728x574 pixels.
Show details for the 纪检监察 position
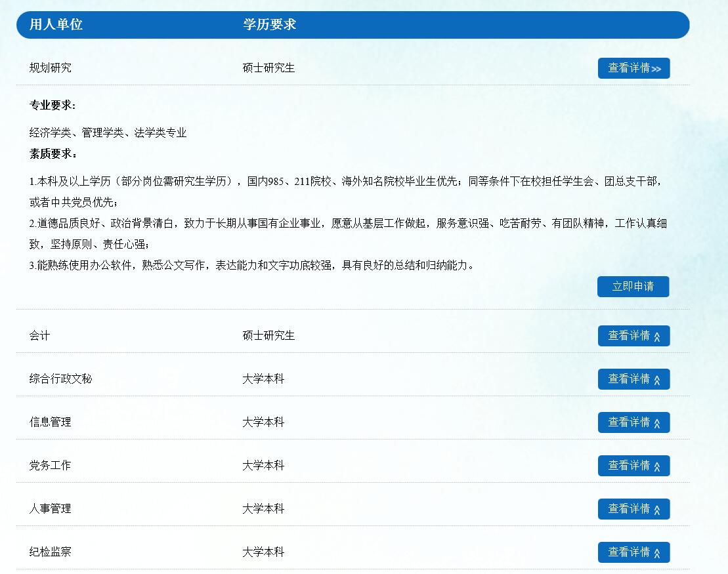tap(633, 552)
